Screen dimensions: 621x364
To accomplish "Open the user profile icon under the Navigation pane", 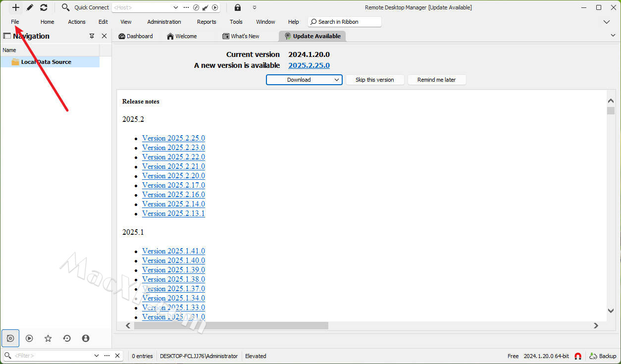I will tap(86, 338).
